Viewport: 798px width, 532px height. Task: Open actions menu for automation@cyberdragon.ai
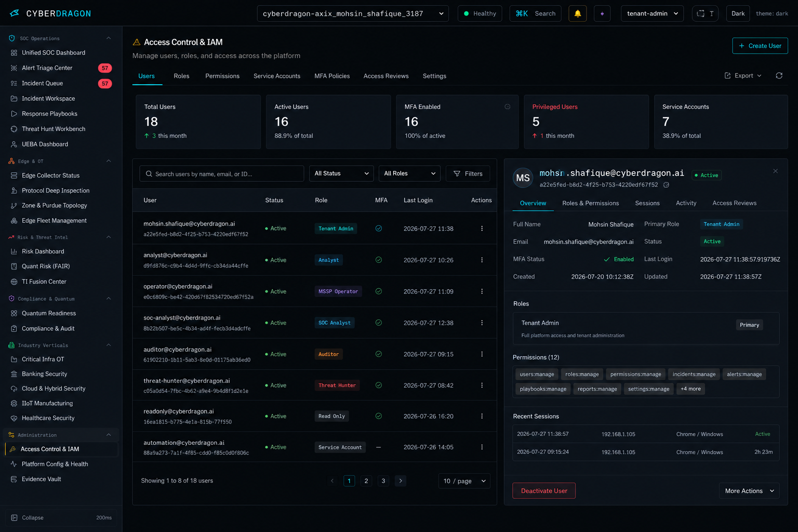tap(482, 447)
